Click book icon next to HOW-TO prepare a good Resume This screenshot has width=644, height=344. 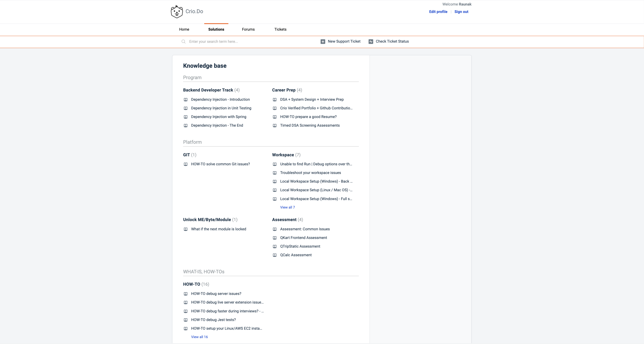[x=275, y=117]
